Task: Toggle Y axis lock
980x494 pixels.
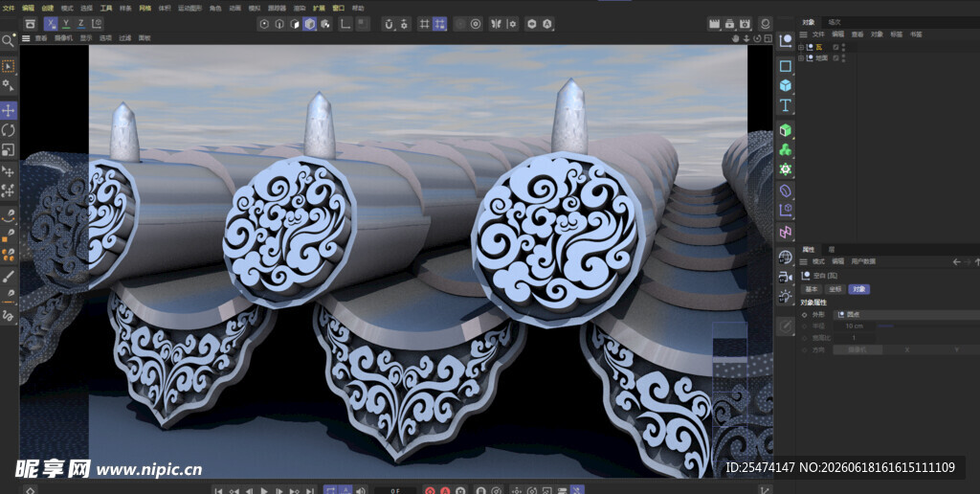Action: 66,24
